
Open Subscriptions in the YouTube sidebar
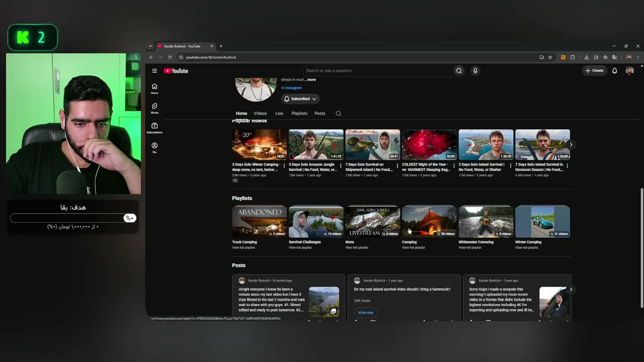coord(154,128)
